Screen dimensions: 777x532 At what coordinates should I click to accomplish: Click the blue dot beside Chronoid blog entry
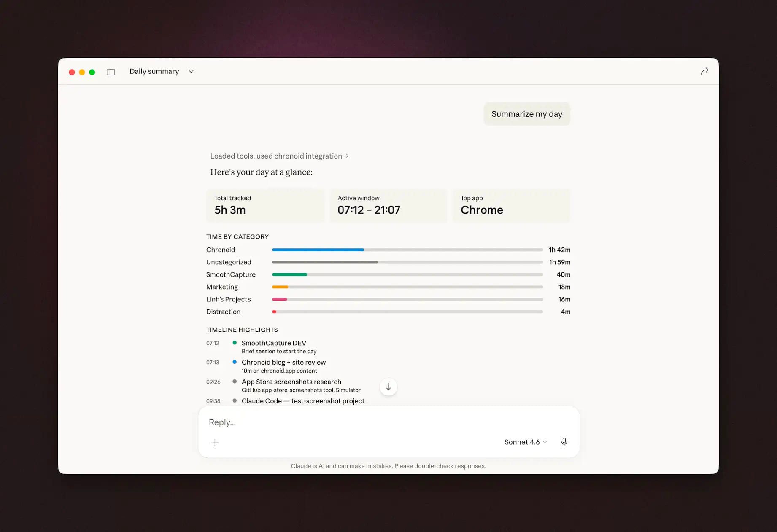[235, 362]
